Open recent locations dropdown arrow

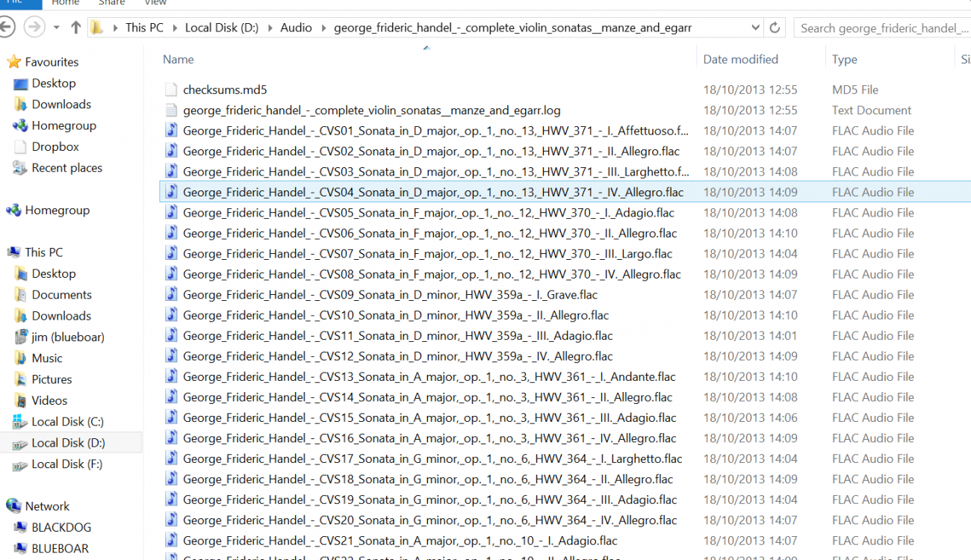[x=56, y=28]
